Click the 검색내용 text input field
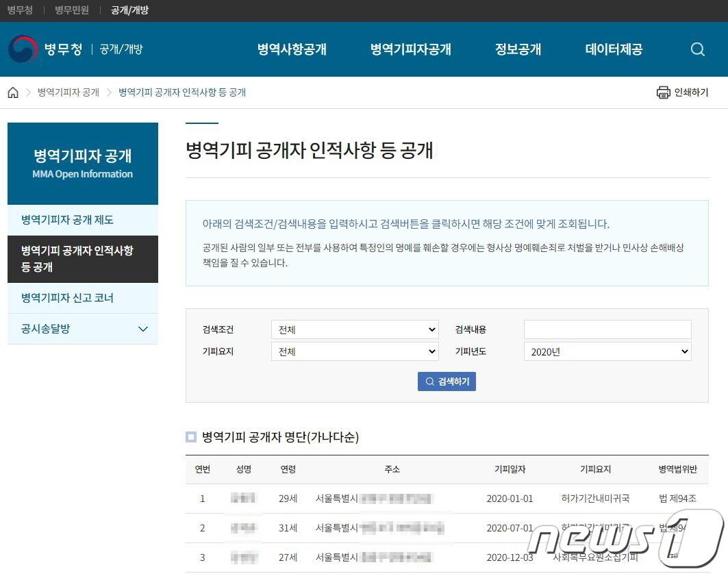728x576 pixels. tap(607, 329)
